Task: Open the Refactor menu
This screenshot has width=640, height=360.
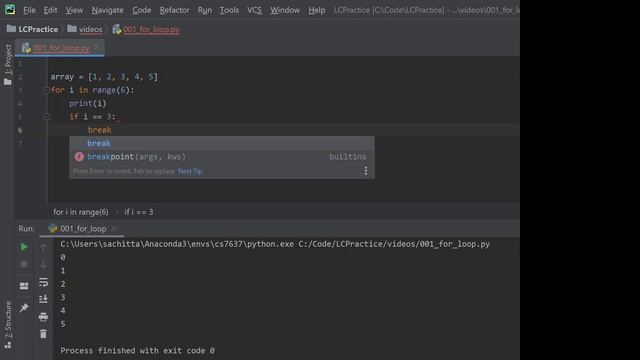Action: (x=174, y=10)
